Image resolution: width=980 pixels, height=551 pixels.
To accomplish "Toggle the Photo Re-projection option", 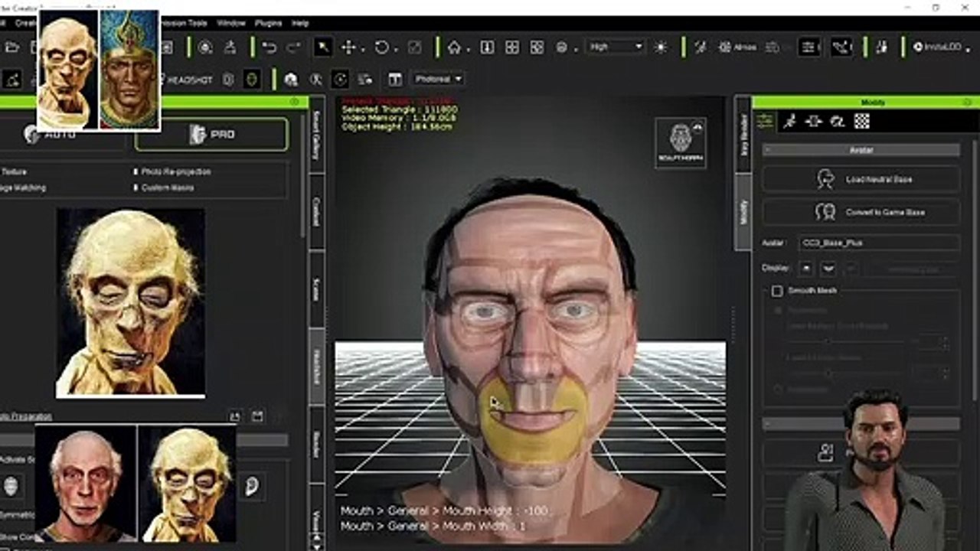I will pos(171,171).
